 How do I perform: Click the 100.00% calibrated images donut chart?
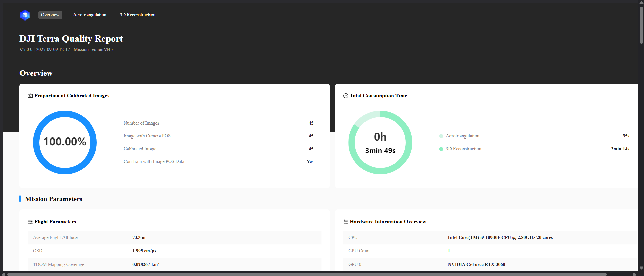coord(65,142)
